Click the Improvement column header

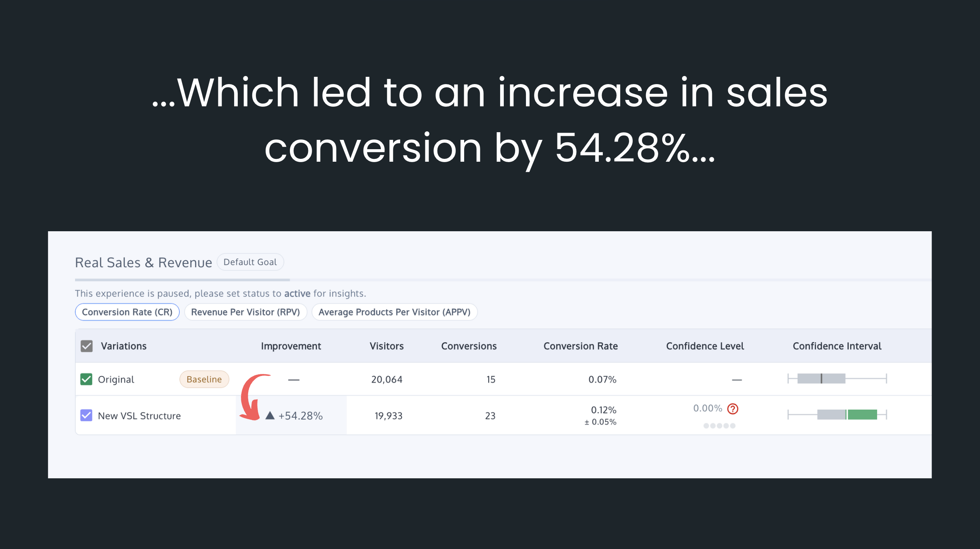[x=291, y=346]
